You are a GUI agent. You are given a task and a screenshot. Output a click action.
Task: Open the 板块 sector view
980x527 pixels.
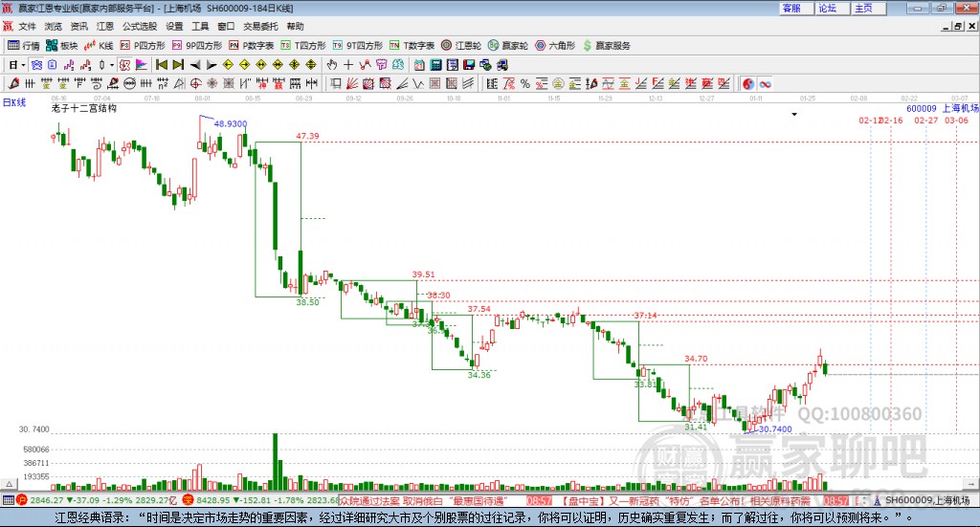pyautogui.click(x=61, y=46)
